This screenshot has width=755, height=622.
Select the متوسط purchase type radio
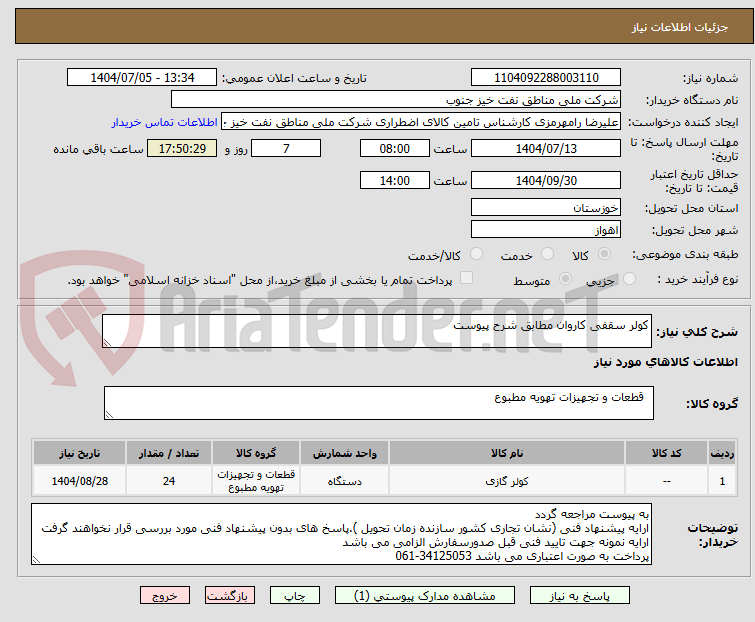point(565,279)
